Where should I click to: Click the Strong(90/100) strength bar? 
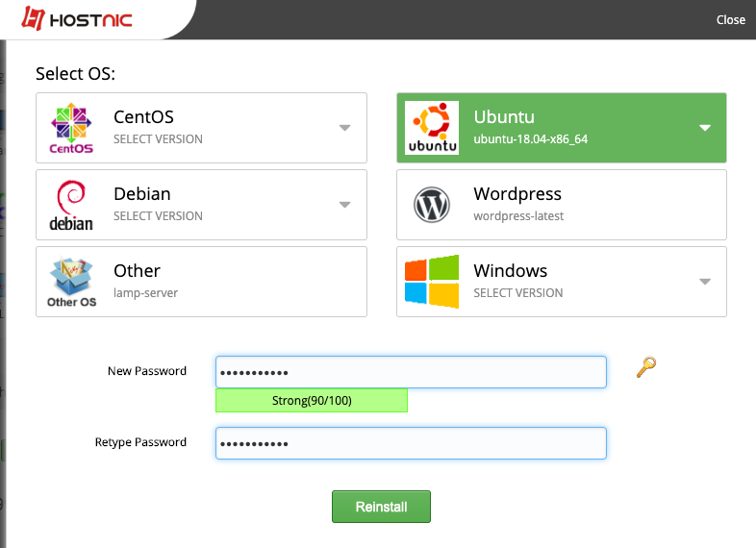(x=312, y=401)
